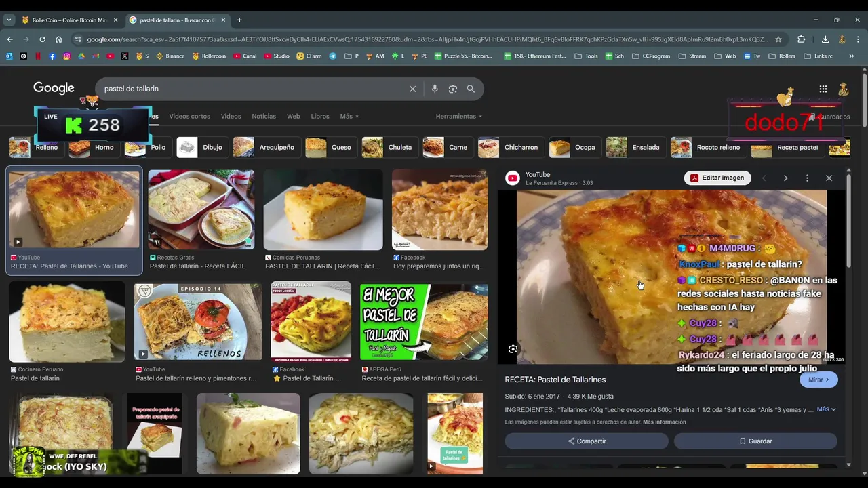Open El Mejor Pastel de Tallarín APEGA thumbnail
The image size is (868, 488).
point(424,321)
